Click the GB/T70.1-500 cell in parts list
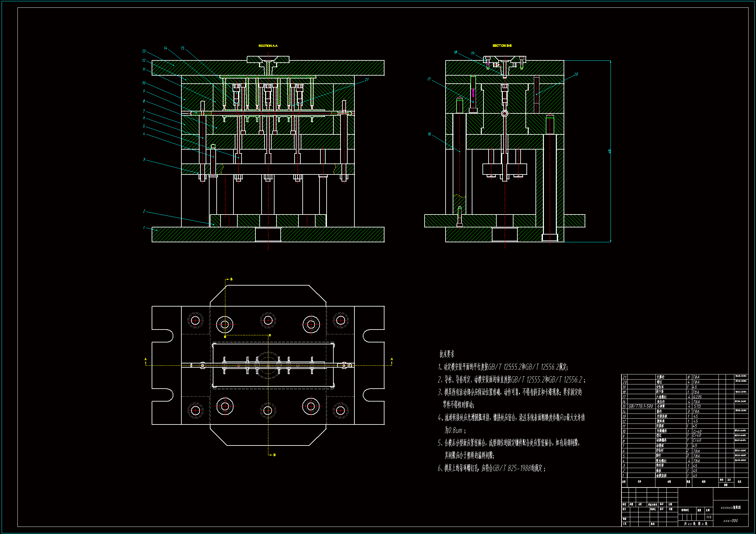The image size is (756, 534). pos(641,406)
